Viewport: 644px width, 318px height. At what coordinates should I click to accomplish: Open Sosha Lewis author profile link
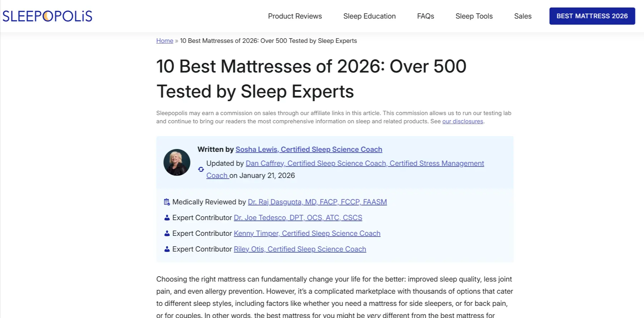click(x=309, y=149)
